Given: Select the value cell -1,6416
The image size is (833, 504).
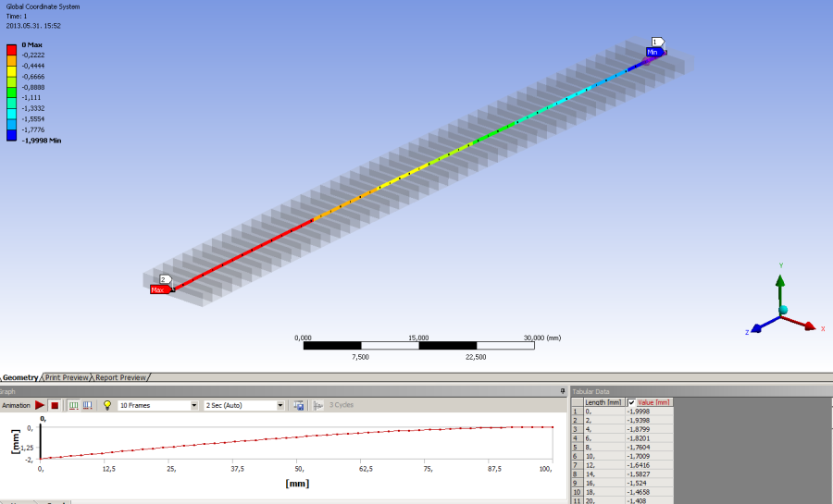Looking at the screenshot, I should pyautogui.click(x=649, y=465).
